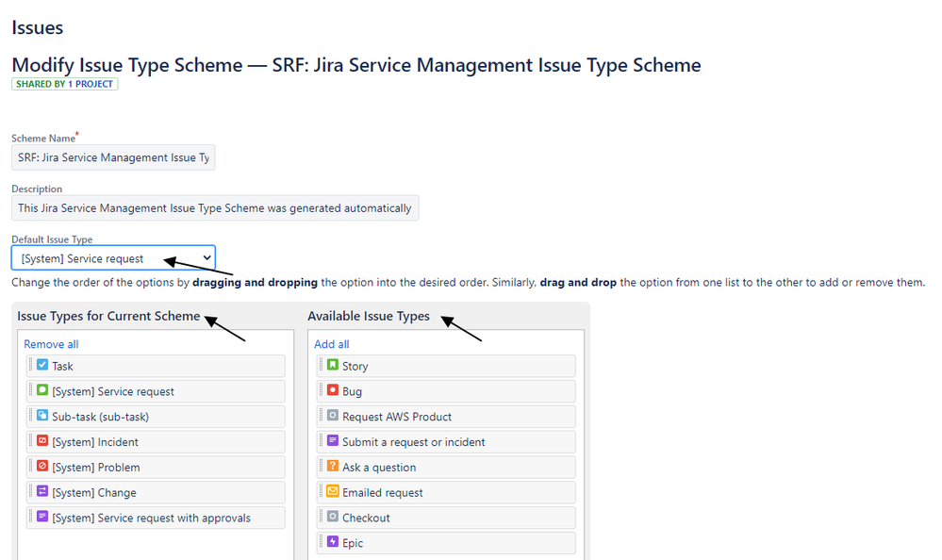Viewport: 942px width, 560px height.
Task: Click the purple Epic icon
Action: pyautogui.click(x=332, y=541)
